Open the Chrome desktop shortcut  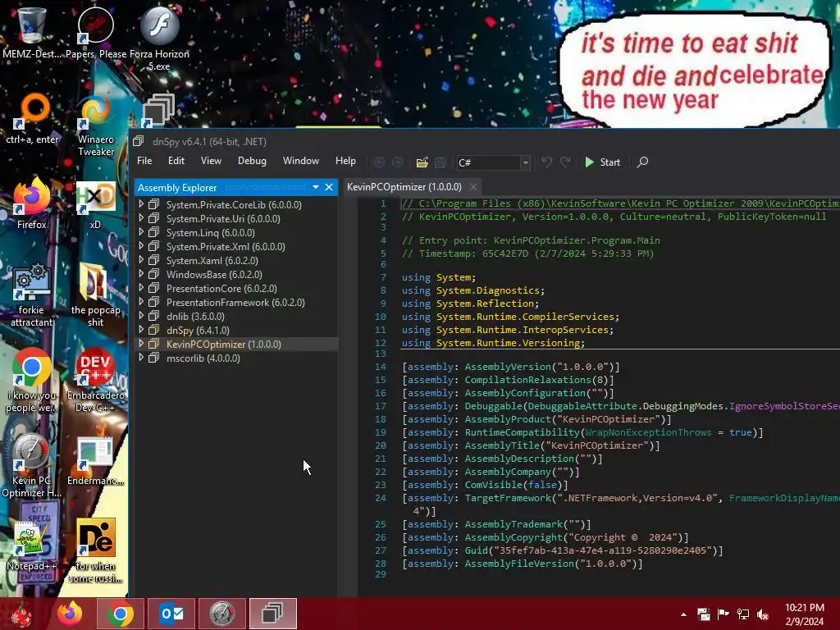[32, 381]
